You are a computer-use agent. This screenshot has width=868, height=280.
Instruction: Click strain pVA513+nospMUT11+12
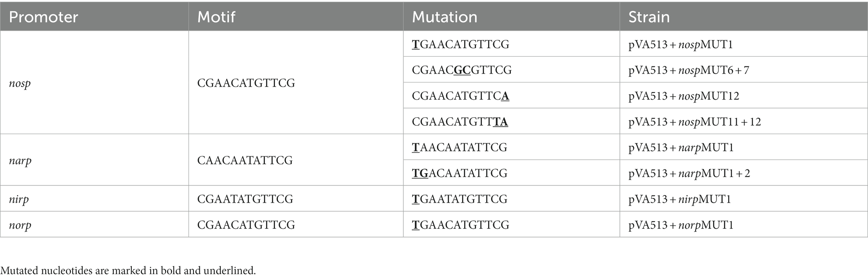[695, 122]
